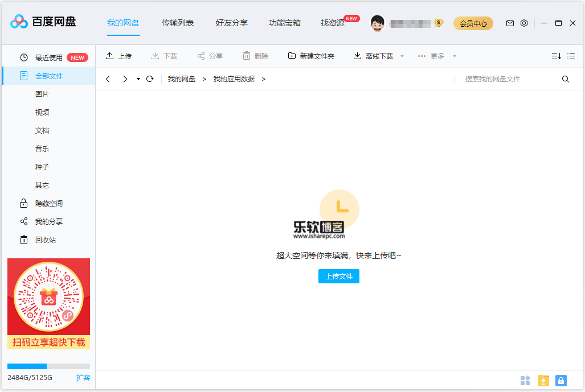Click the 分享 share toolbar button

[210, 56]
